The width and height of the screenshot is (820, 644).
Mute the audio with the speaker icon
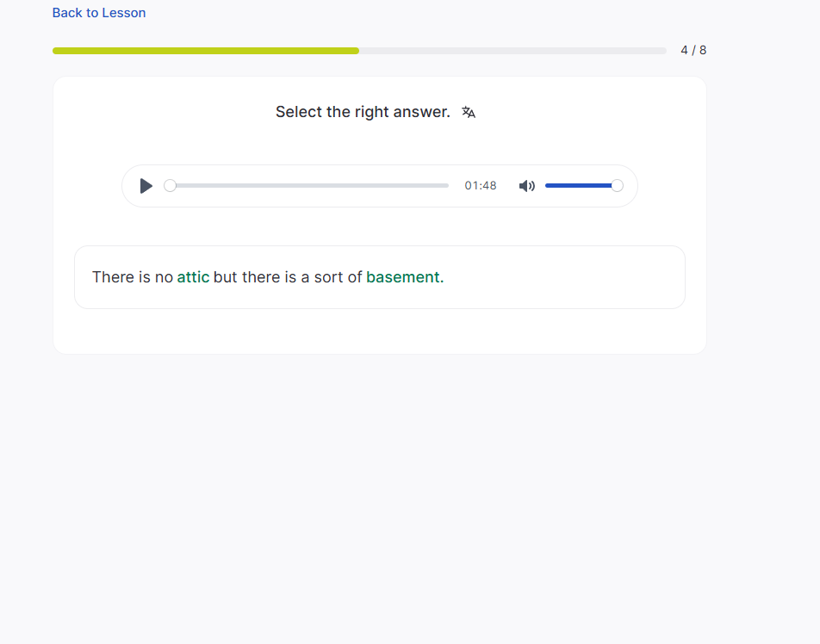coord(526,186)
